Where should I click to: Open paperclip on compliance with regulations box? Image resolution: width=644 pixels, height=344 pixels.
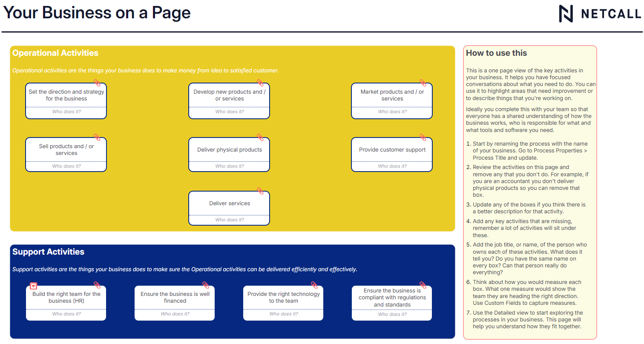[x=423, y=285]
